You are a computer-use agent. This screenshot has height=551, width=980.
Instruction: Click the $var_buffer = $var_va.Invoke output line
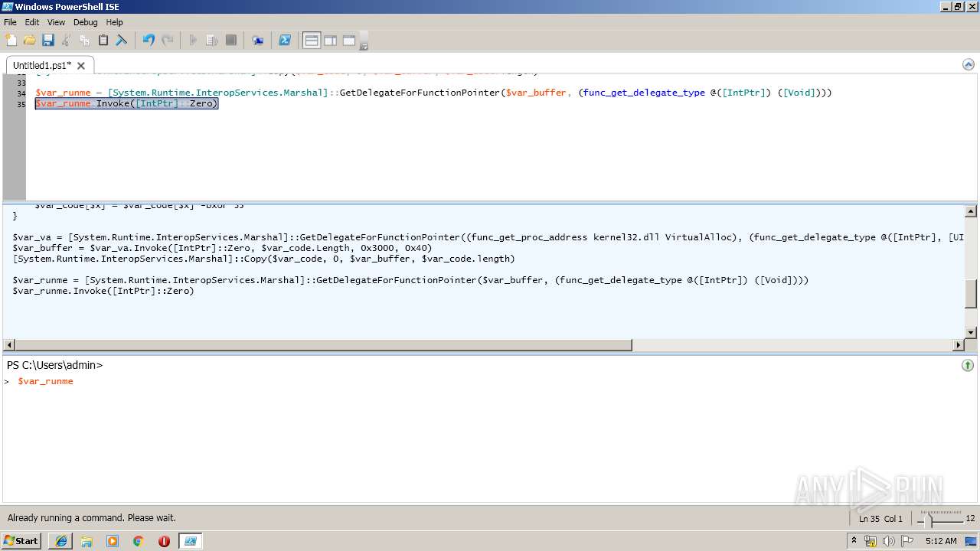222,248
